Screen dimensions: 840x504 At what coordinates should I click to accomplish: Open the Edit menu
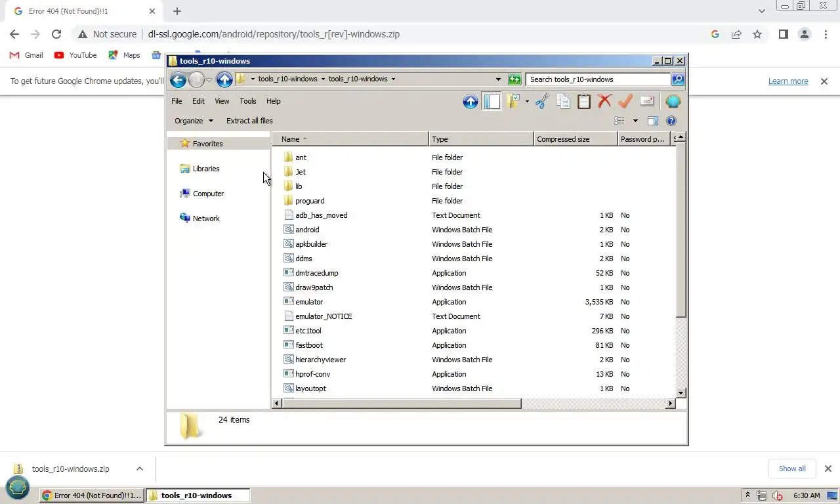(x=198, y=101)
